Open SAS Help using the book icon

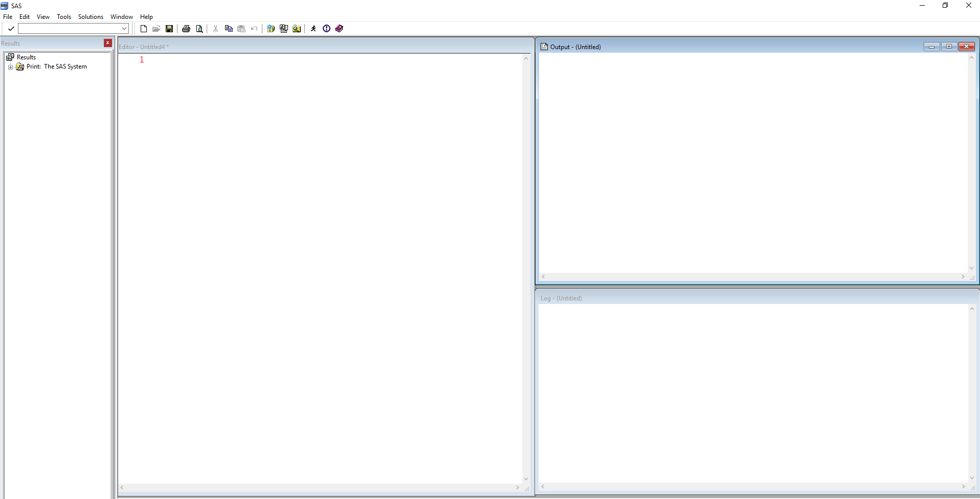(x=339, y=29)
